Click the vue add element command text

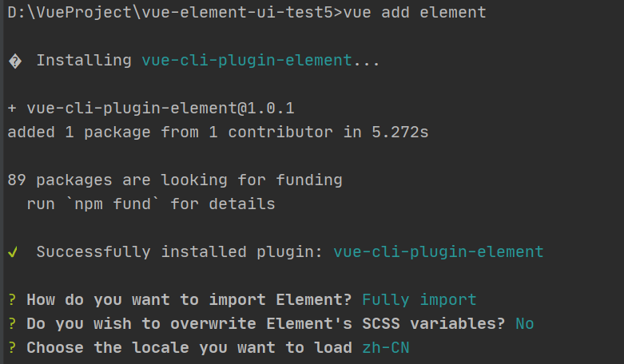[415, 12]
